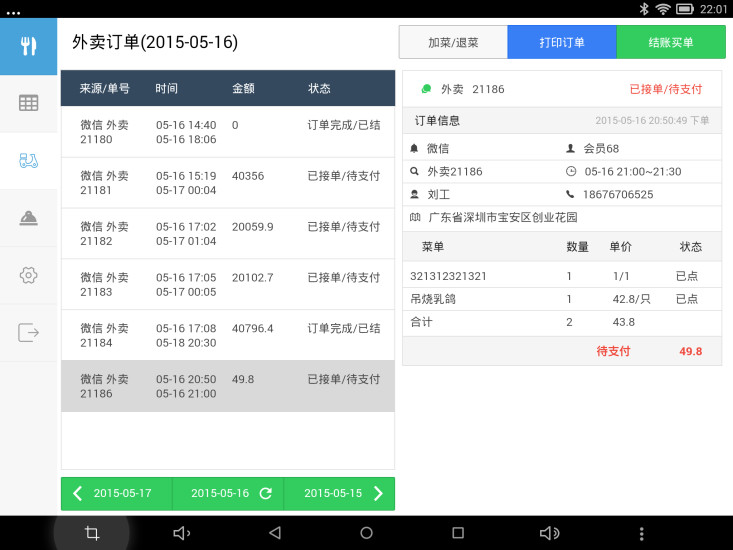Click the logout exit icon
Viewport: 733px width, 550px height.
click(x=28, y=332)
